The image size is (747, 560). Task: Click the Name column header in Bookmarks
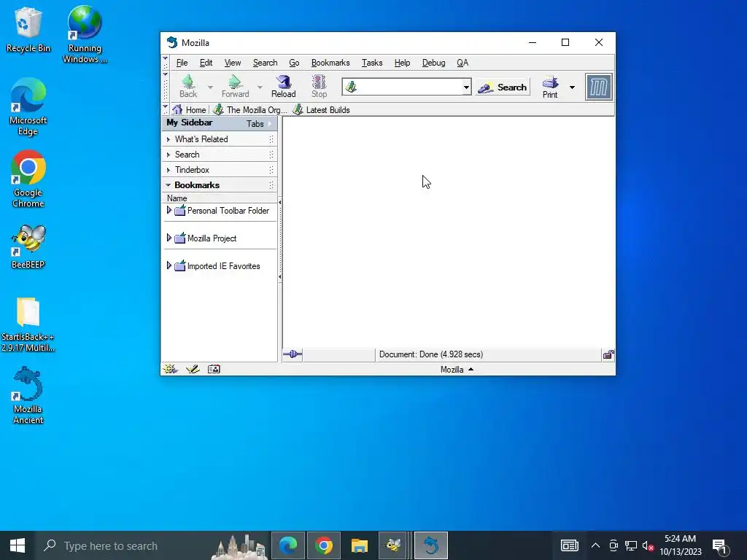pyautogui.click(x=219, y=198)
